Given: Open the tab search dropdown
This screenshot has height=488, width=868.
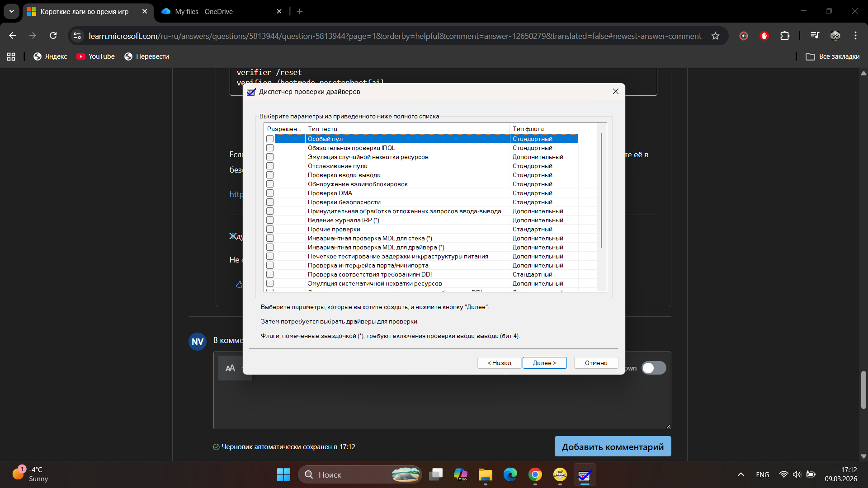Looking at the screenshot, I should pos(11,11).
